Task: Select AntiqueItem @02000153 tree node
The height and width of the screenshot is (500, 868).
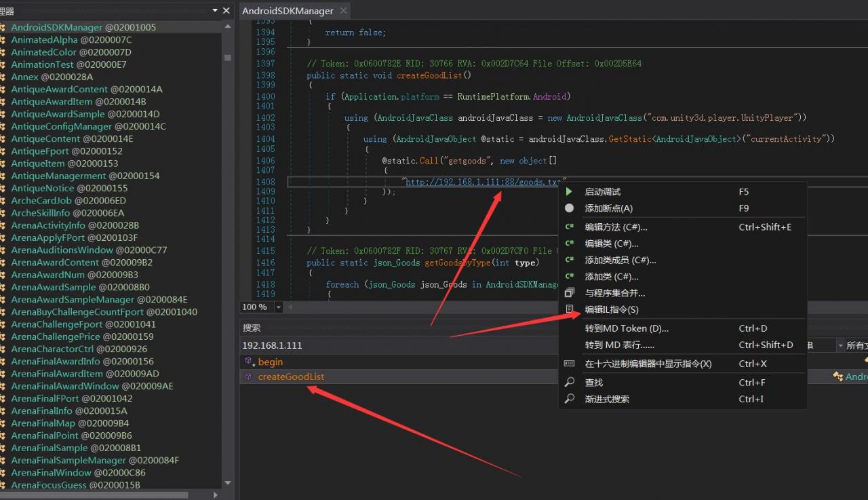Action: (64, 164)
